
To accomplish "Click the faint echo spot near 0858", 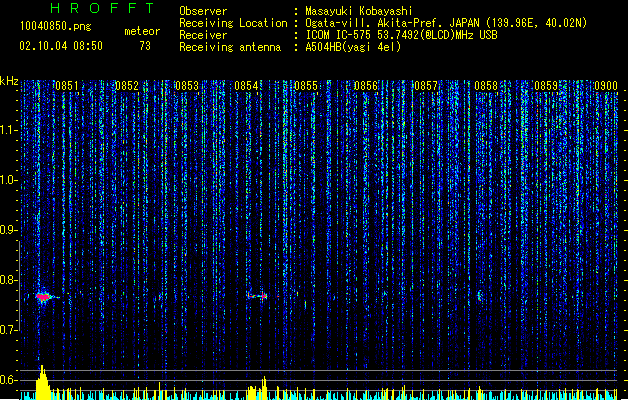I will click(480, 296).
